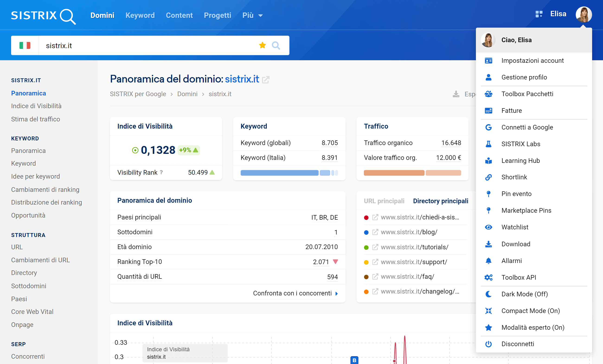The height and width of the screenshot is (364, 603).
Task: Open Core Web Vital in sidebar
Action: point(32,312)
